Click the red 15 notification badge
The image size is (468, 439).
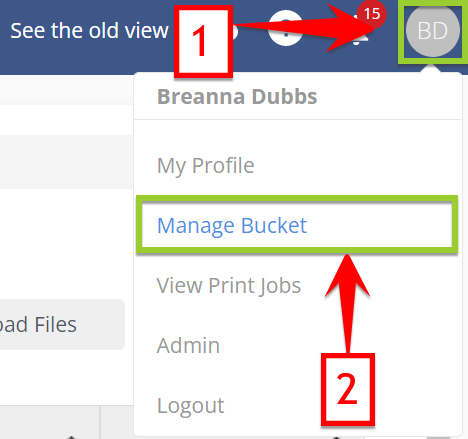click(x=372, y=14)
